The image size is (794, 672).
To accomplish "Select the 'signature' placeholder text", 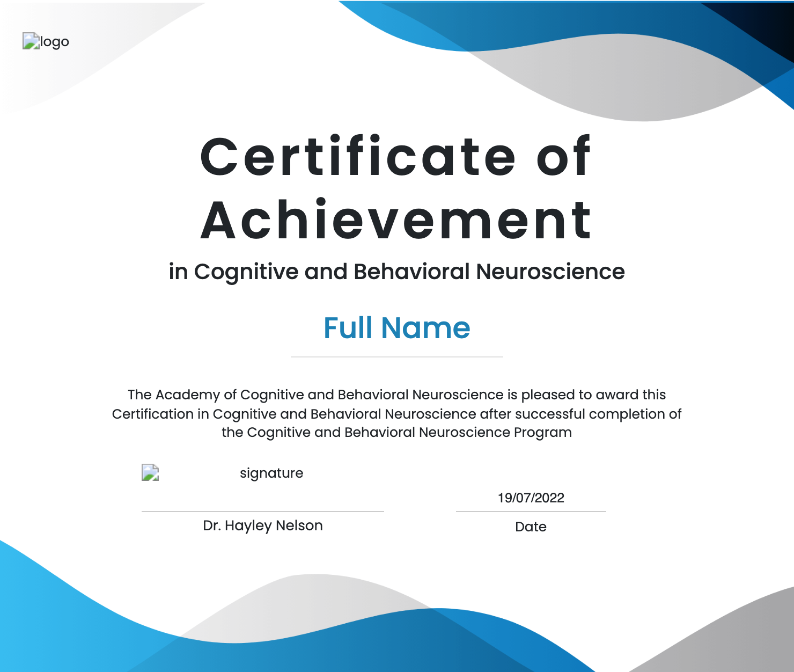I will [271, 473].
